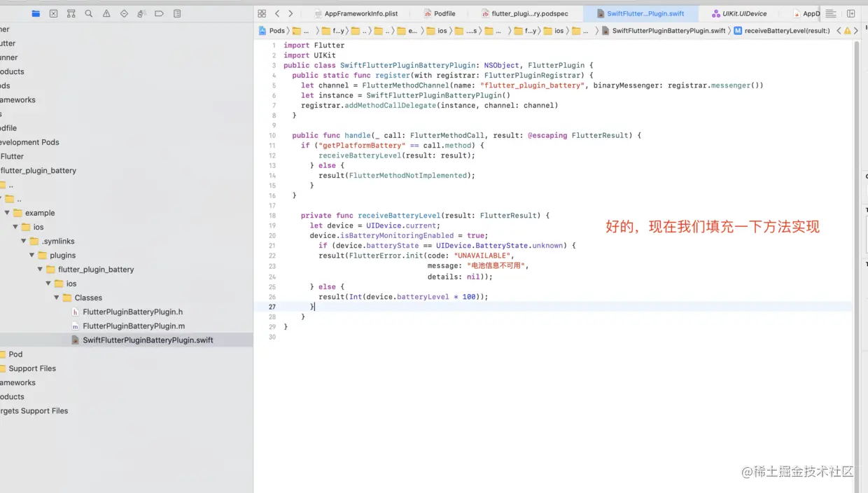Click "flutter_plugin_battery" string on line 5
The height and width of the screenshot is (493, 868).
pos(533,85)
